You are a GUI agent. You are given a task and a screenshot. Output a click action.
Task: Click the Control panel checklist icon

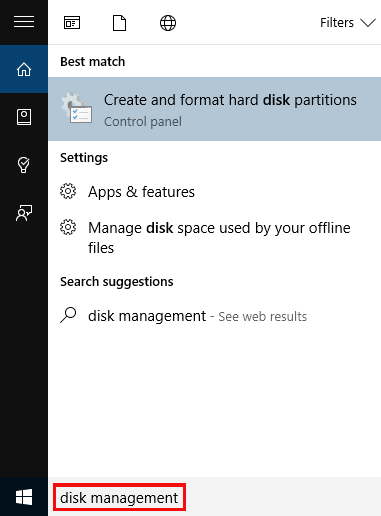click(x=77, y=108)
